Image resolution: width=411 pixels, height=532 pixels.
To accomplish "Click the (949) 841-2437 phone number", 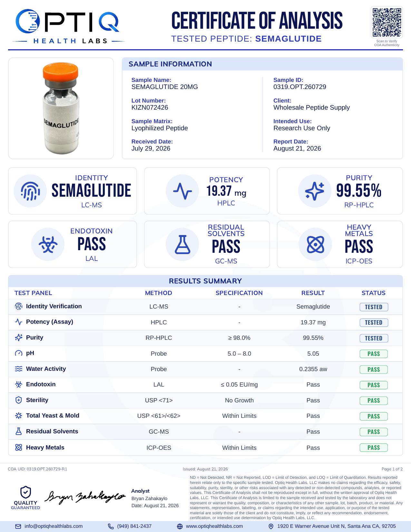I will pyautogui.click(x=134, y=526).
